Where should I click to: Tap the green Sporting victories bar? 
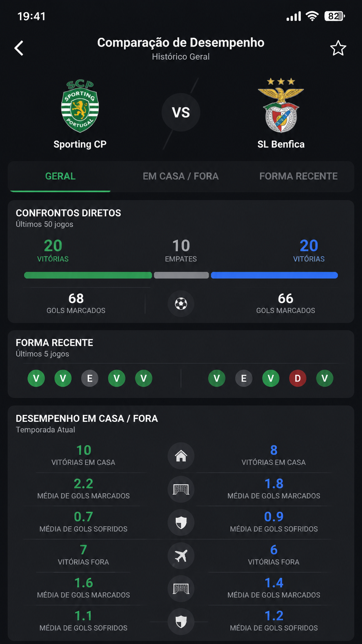click(88, 275)
